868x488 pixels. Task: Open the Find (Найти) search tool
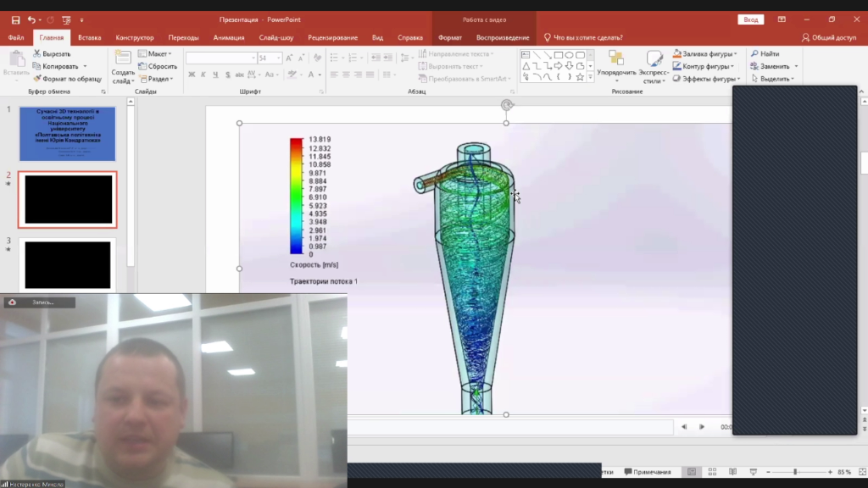[x=765, y=53]
